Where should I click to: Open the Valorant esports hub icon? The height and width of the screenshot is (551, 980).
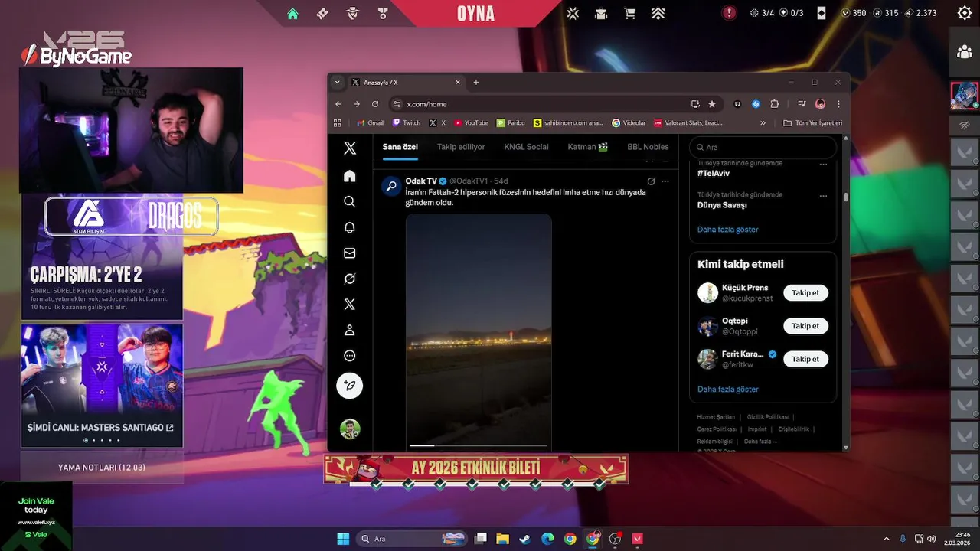[x=573, y=13]
